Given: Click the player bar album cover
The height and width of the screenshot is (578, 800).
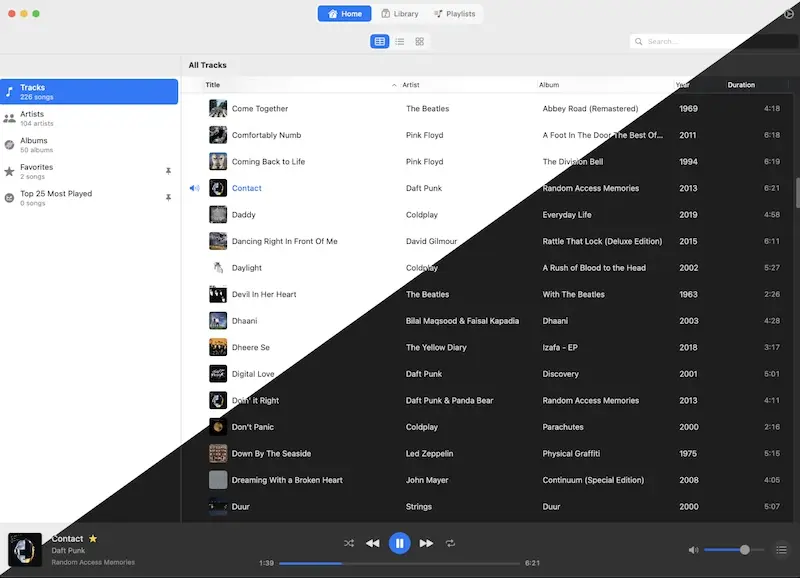Looking at the screenshot, I should pos(25,550).
